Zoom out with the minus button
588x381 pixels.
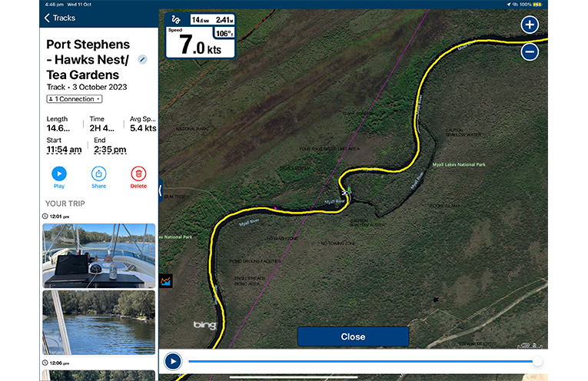pyautogui.click(x=530, y=51)
